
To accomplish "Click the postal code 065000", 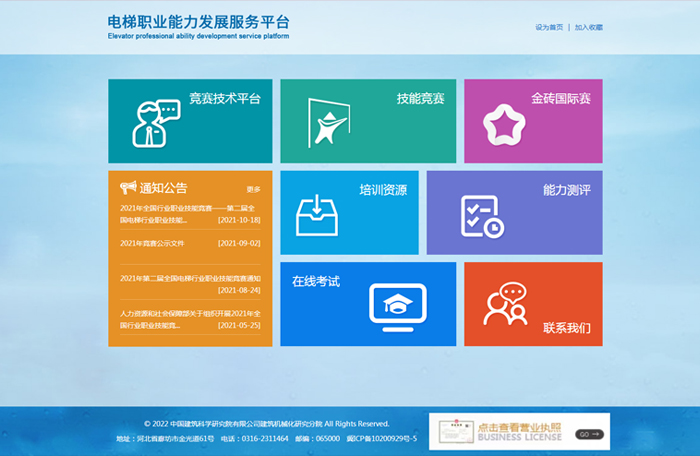I will [328, 439].
